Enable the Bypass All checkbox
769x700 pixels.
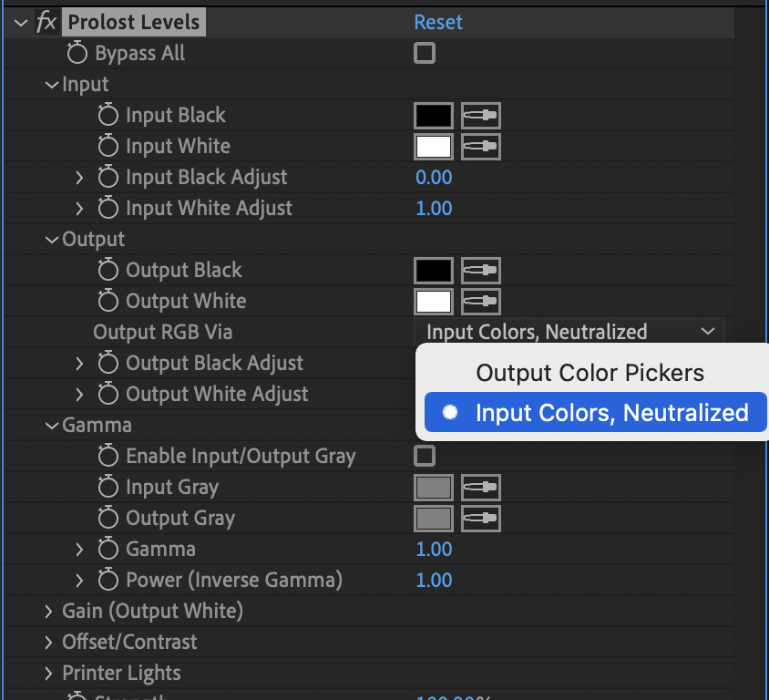(425, 53)
